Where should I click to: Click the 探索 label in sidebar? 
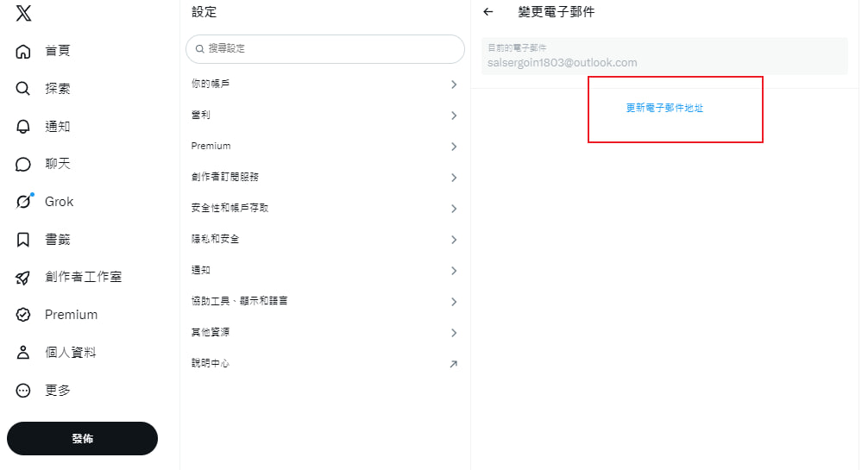pyautogui.click(x=58, y=89)
